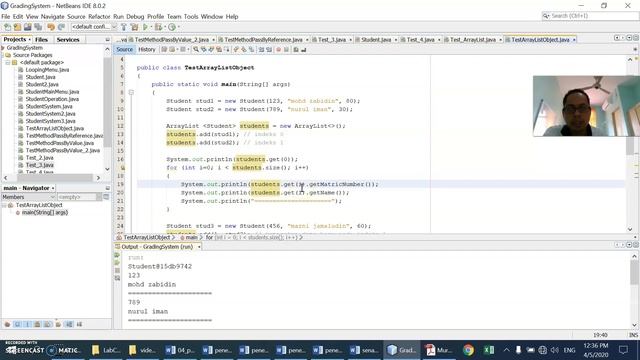Click the Start Macro Recording red dot icon

click(x=278, y=49)
